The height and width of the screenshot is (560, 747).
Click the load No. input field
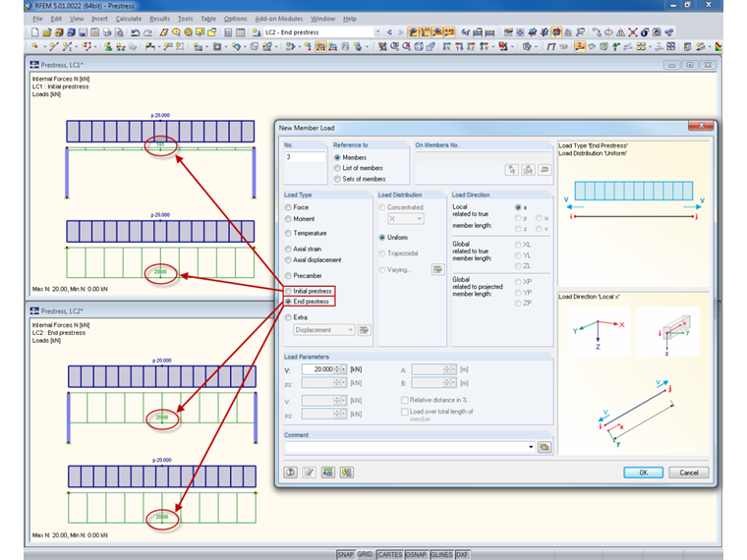[305, 157]
